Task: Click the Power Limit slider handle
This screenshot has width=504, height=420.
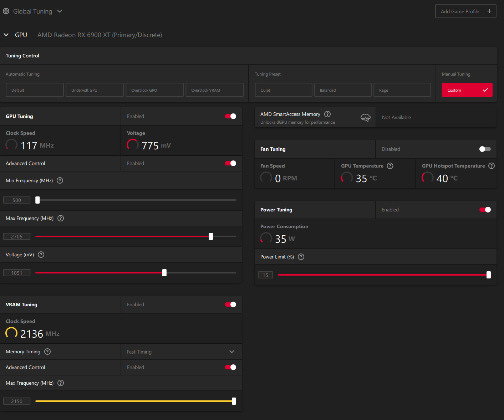Action: [x=489, y=275]
